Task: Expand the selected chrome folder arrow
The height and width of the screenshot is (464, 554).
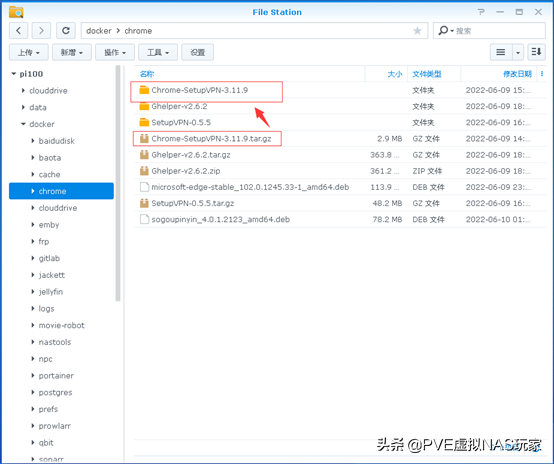Action: [x=33, y=191]
